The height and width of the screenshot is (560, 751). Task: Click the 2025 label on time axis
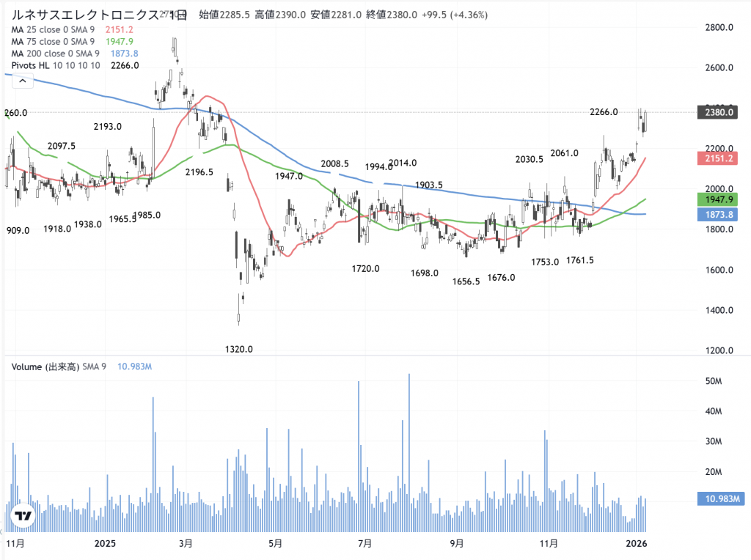tap(106, 543)
